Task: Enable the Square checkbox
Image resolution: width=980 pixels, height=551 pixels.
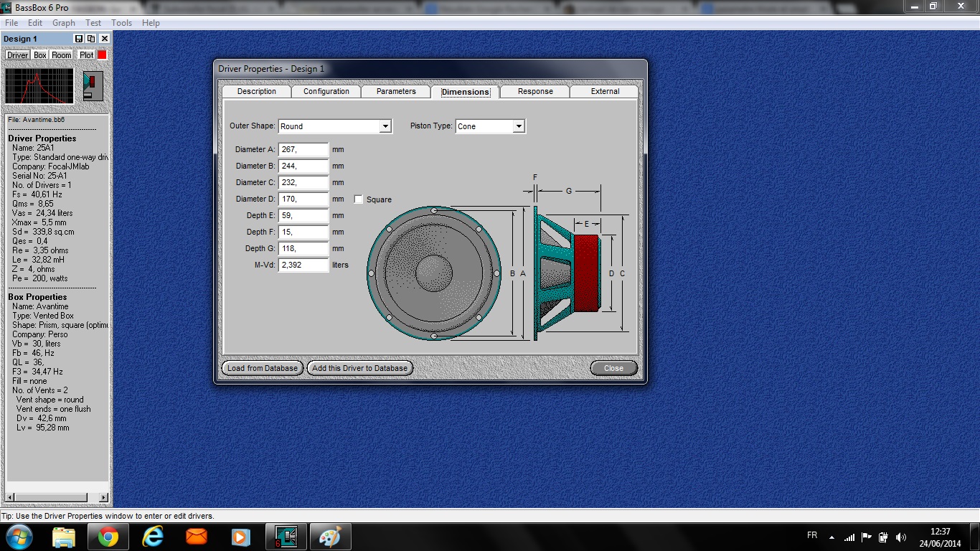Action: (359, 199)
